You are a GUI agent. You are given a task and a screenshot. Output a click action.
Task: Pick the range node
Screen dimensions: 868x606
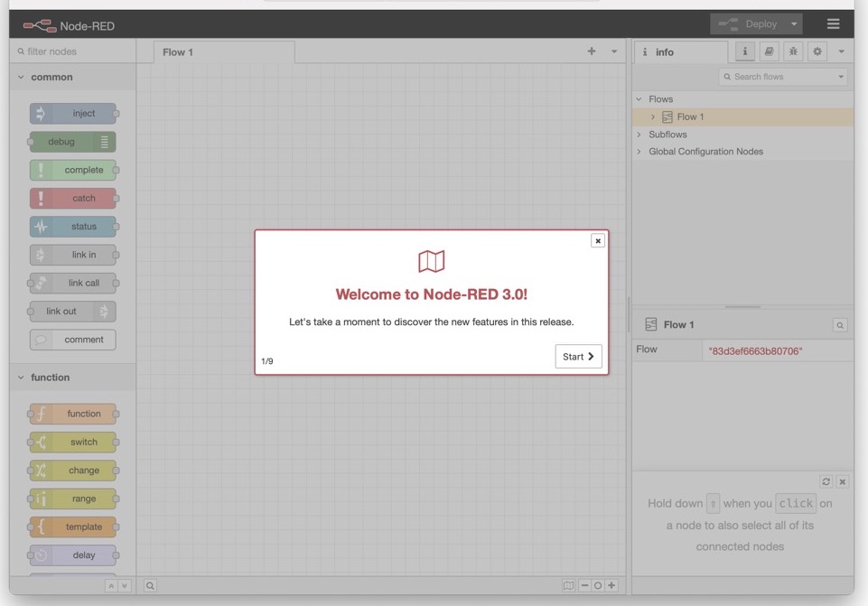click(x=73, y=499)
